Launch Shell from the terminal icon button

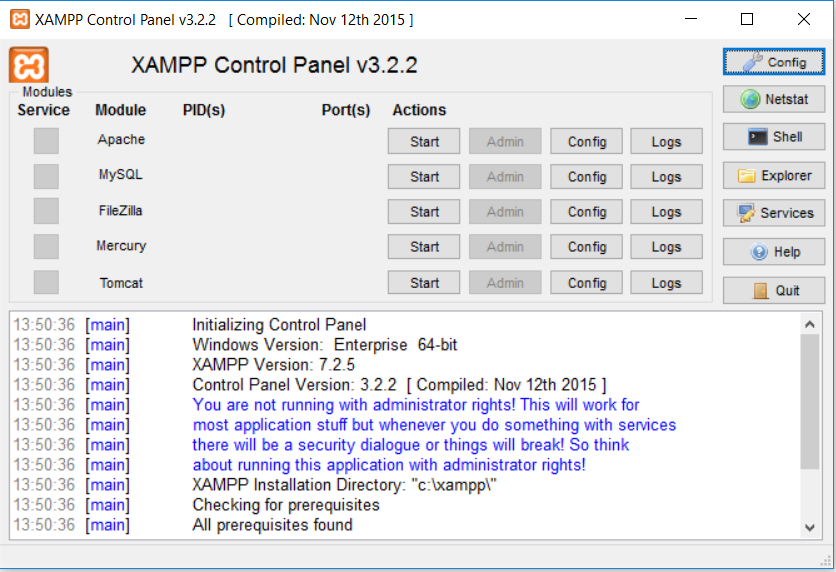[773, 137]
